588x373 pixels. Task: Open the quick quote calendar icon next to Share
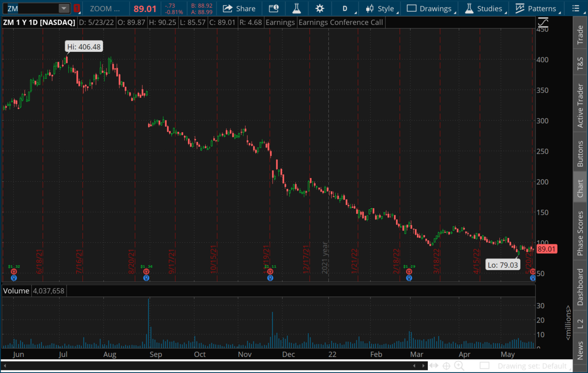273,8
